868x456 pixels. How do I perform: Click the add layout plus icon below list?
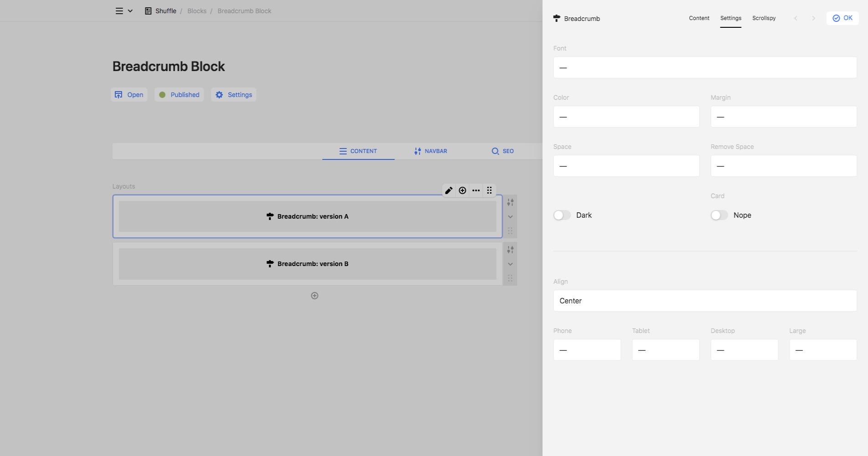point(314,296)
